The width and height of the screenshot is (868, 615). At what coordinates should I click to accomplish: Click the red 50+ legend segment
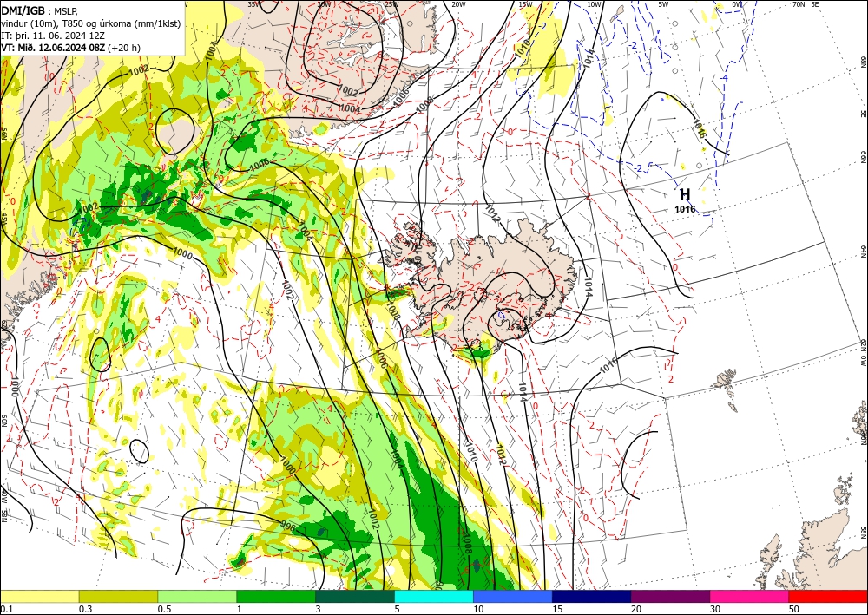828,597
